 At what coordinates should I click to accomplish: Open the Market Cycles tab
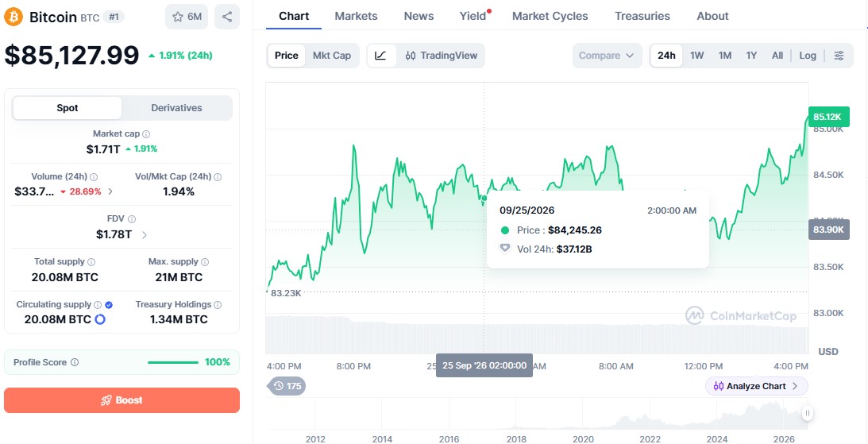pyautogui.click(x=550, y=16)
